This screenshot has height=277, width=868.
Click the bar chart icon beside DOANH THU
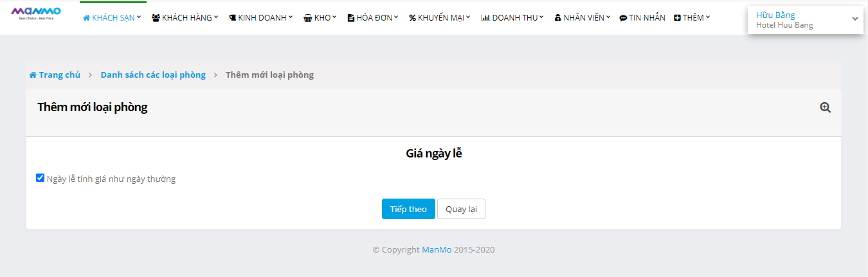tap(485, 18)
